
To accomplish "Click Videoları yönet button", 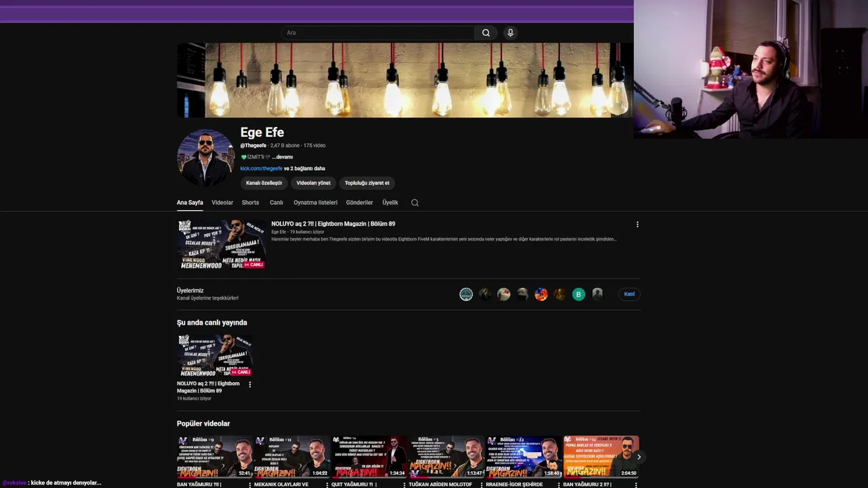I will pyautogui.click(x=313, y=183).
